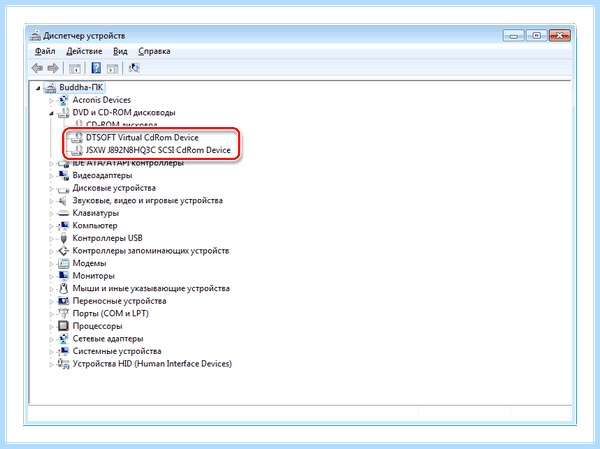Click the Back arrow toolbar button
Viewport: 600px width, 449px height.
(x=37, y=68)
